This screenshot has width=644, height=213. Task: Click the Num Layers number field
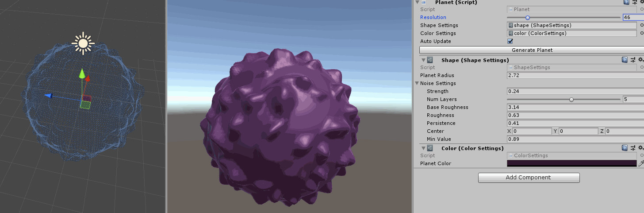[x=633, y=99]
